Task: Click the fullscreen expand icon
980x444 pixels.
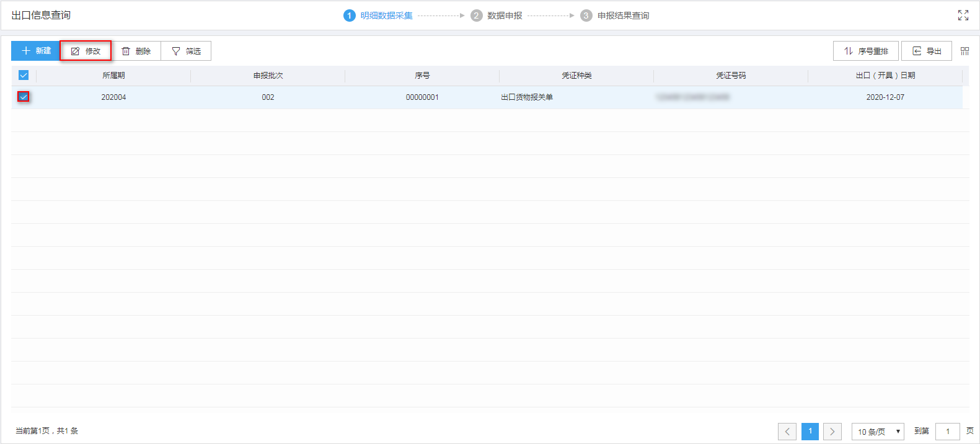Action: click(x=963, y=16)
